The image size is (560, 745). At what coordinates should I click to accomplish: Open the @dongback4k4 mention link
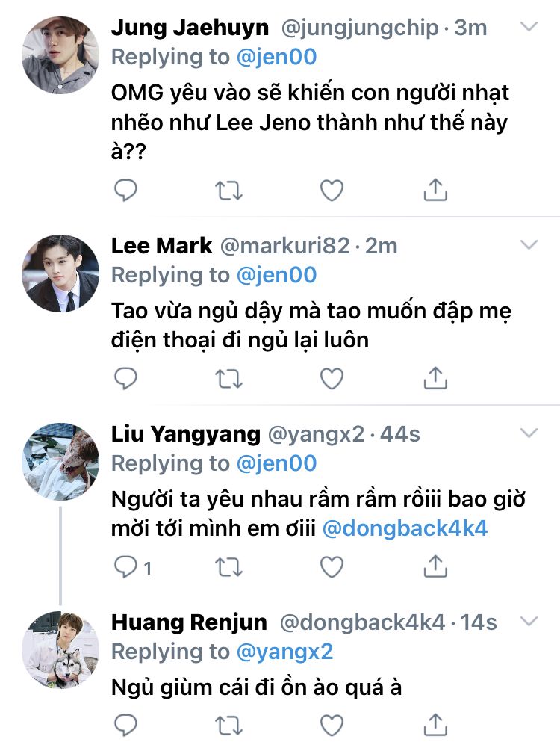click(404, 528)
